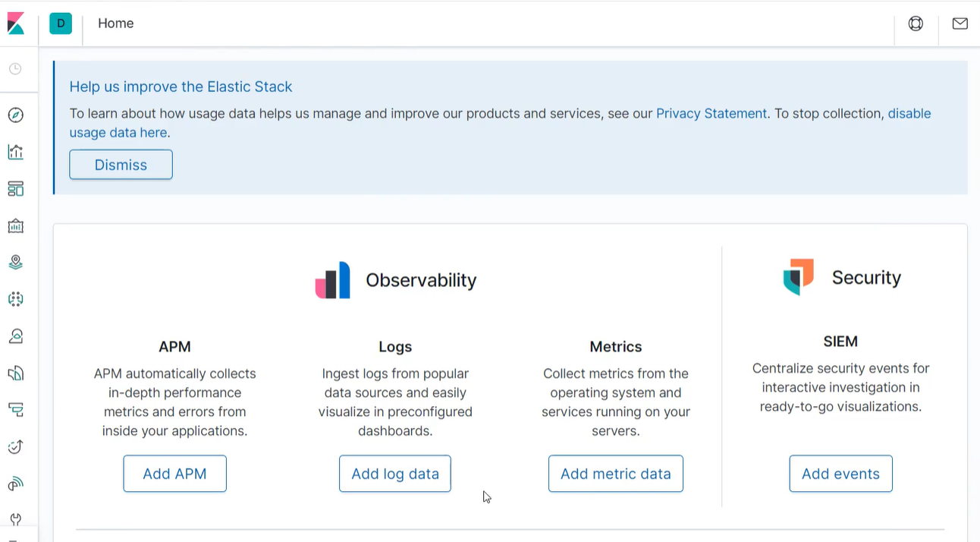Click the Add events button
Image resolution: width=980 pixels, height=542 pixels.
click(840, 474)
